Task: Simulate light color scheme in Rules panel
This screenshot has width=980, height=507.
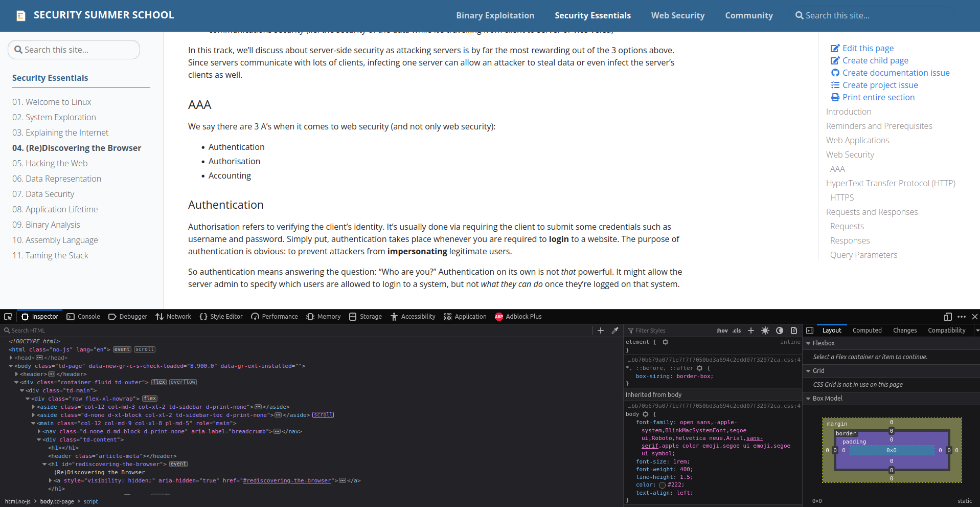Action: (x=765, y=330)
